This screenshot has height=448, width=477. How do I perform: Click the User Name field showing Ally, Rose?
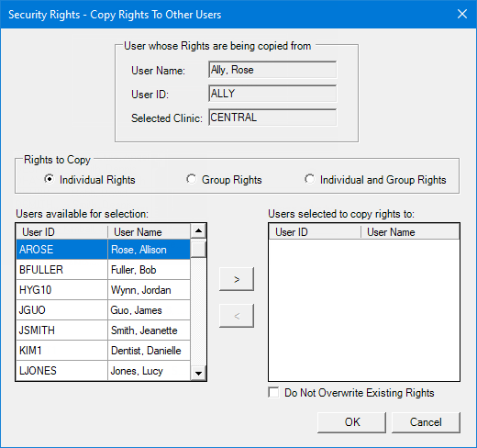272,70
